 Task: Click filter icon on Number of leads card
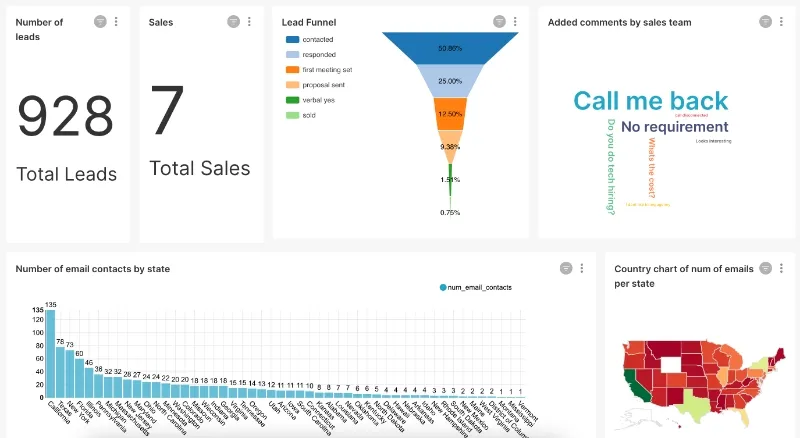click(100, 22)
